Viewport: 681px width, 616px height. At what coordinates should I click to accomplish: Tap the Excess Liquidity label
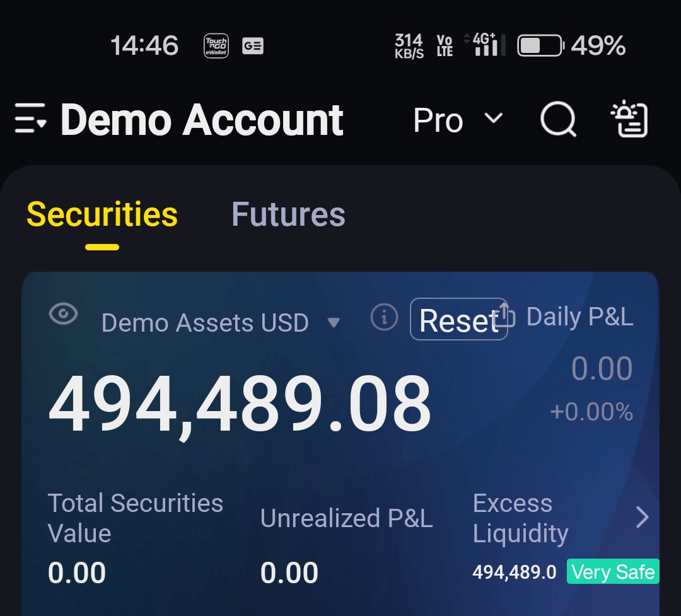(x=520, y=518)
